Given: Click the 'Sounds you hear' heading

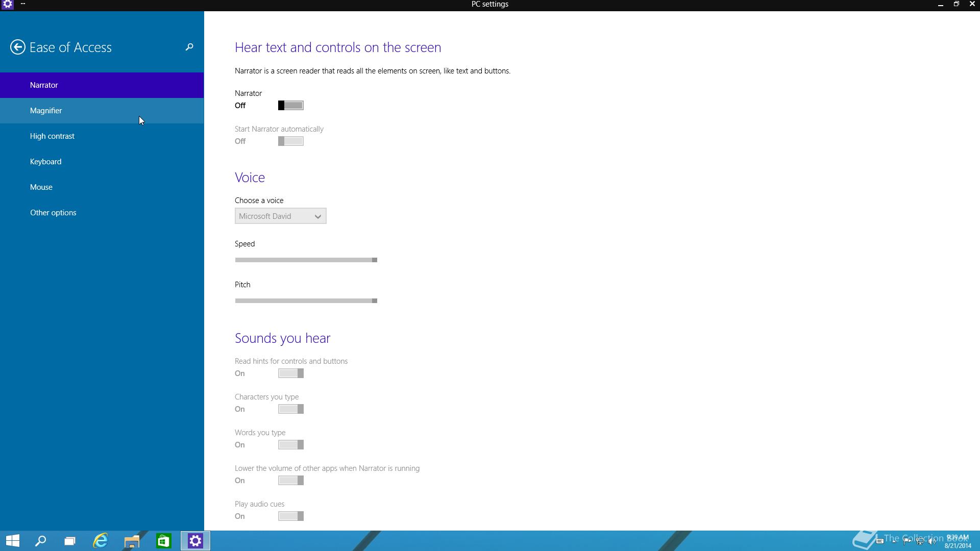Looking at the screenshot, I should (282, 338).
